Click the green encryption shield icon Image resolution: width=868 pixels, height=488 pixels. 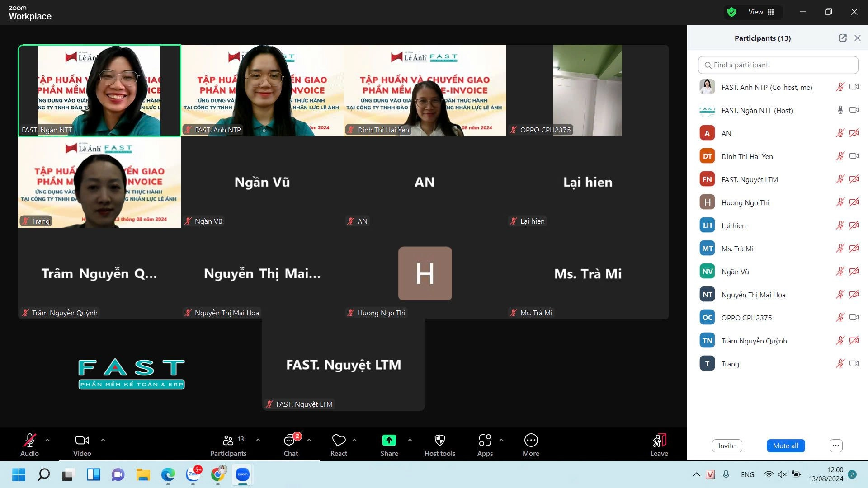[x=731, y=12]
